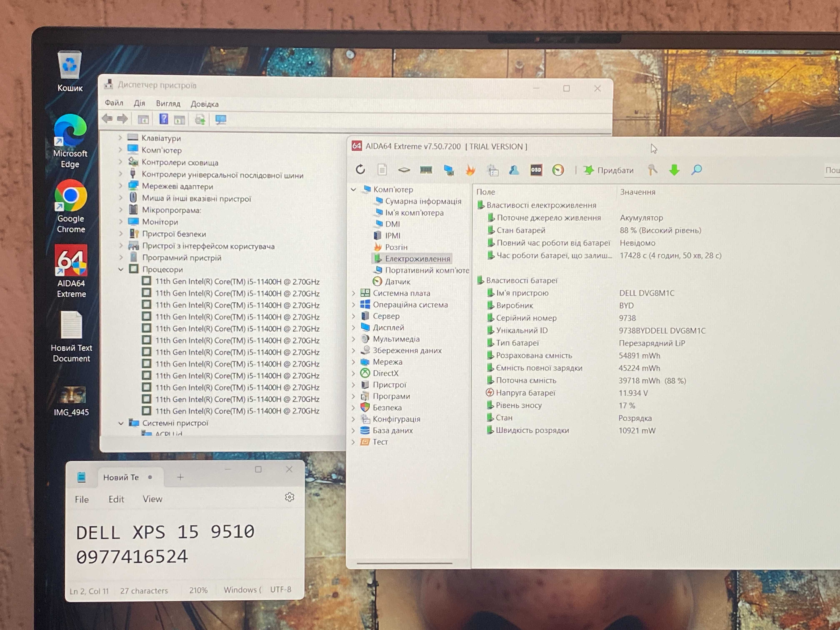Expand Мережеві адаптери in Device Manager
The image size is (840, 630).
(120, 186)
